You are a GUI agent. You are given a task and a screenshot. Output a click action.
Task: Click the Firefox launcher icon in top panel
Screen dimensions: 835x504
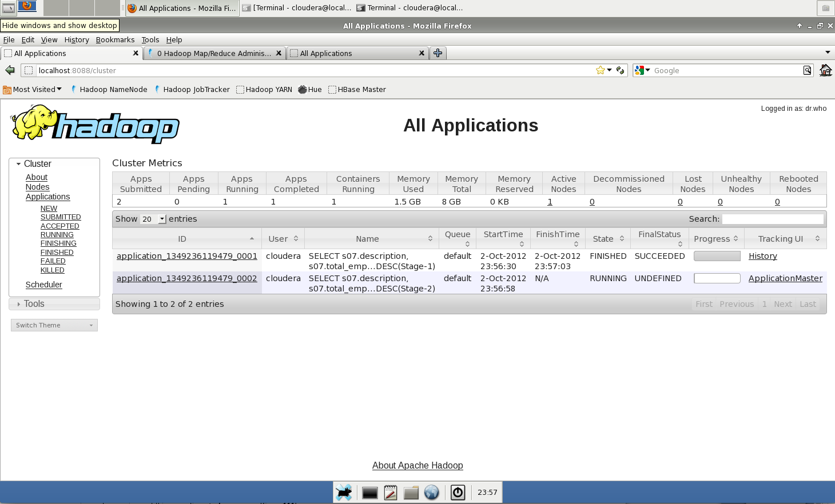click(x=27, y=7)
